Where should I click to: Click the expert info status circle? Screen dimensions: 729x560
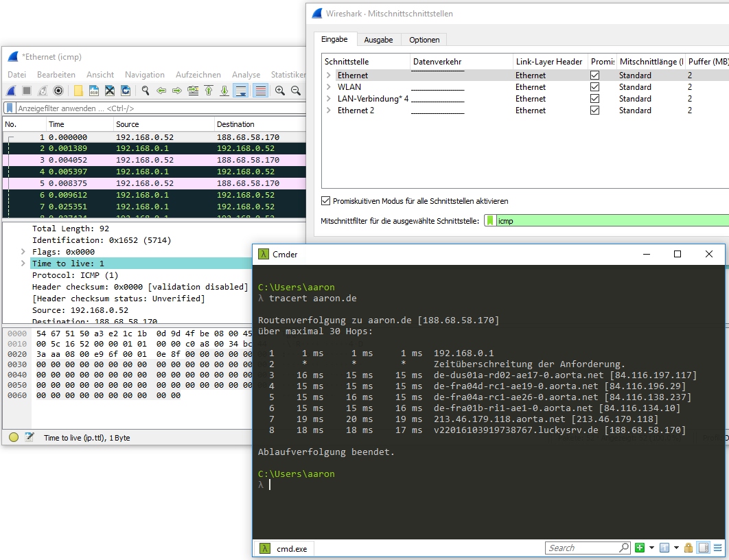[14, 437]
